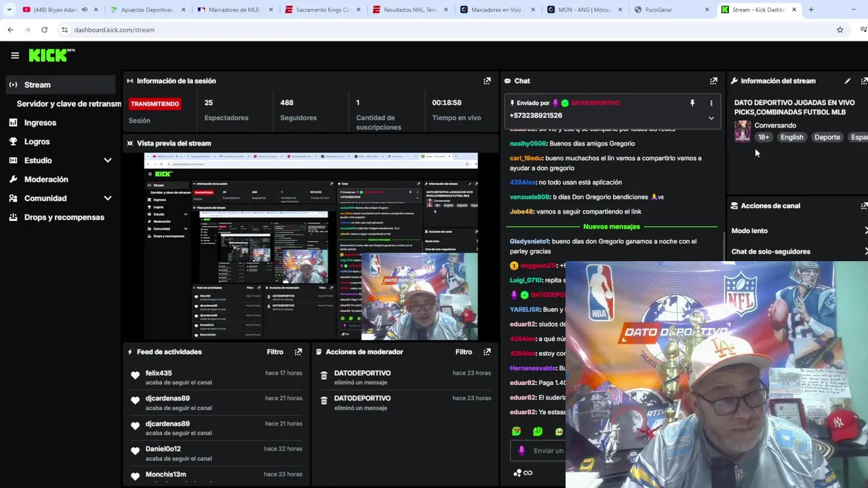Click the heart icon next to Daniel0o12
Image resolution: width=868 pixels, height=488 pixels.
135,451
